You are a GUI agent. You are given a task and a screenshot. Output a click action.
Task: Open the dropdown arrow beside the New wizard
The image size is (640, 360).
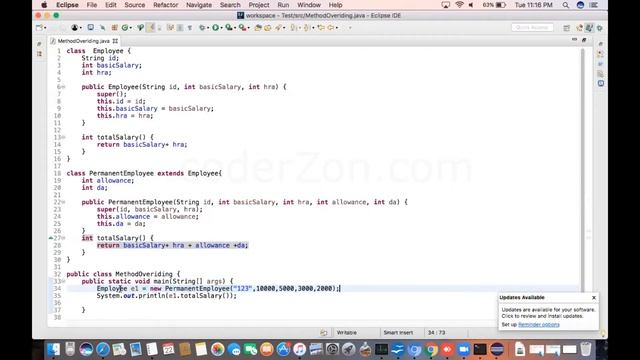point(45,28)
